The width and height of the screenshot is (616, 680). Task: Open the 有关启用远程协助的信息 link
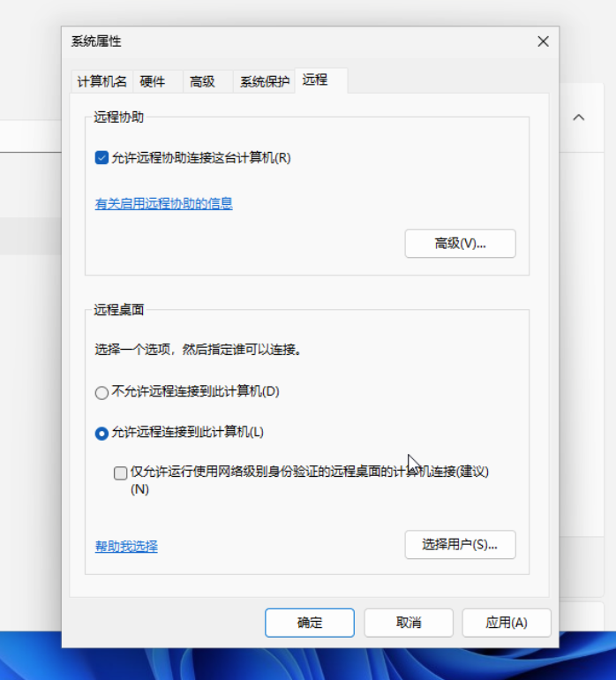(x=164, y=203)
